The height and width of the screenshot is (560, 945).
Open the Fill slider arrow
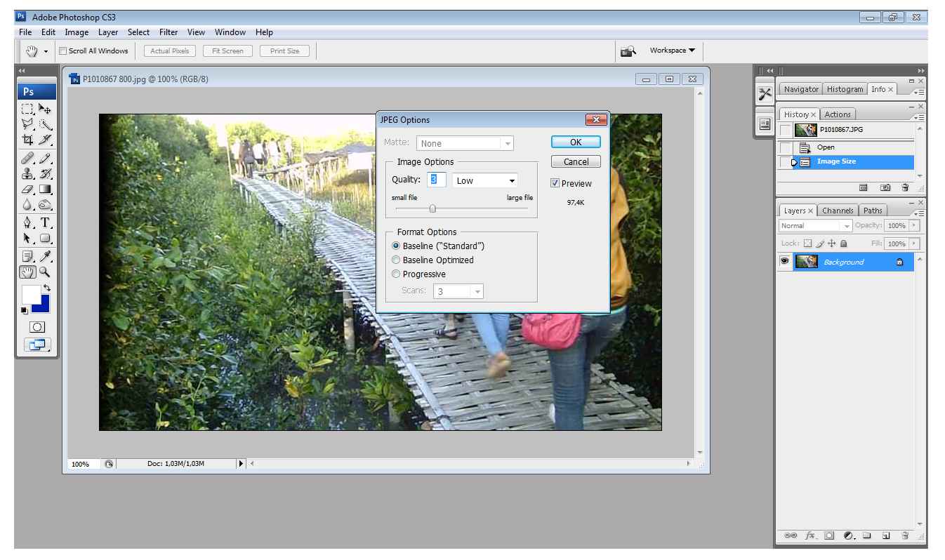click(x=913, y=244)
